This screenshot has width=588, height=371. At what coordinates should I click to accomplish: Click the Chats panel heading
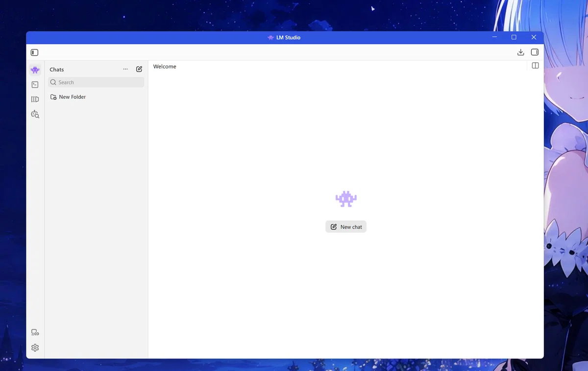click(57, 70)
